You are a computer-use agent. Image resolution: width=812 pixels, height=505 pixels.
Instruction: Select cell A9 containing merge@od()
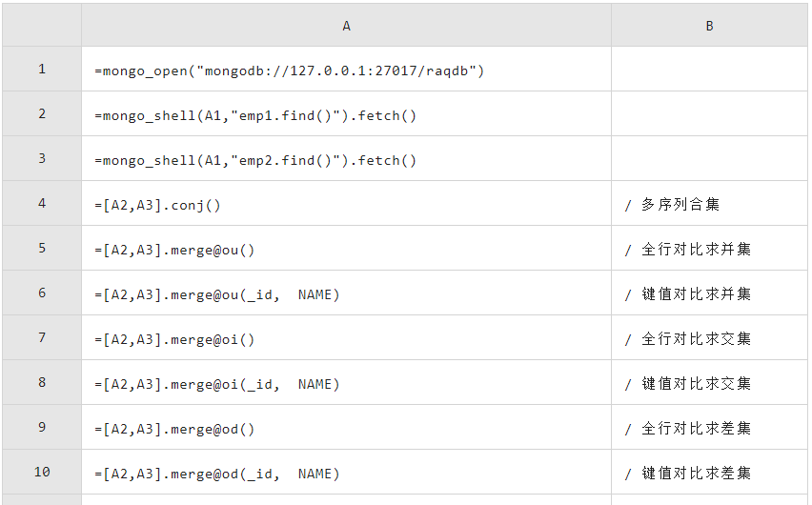coord(346,427)
